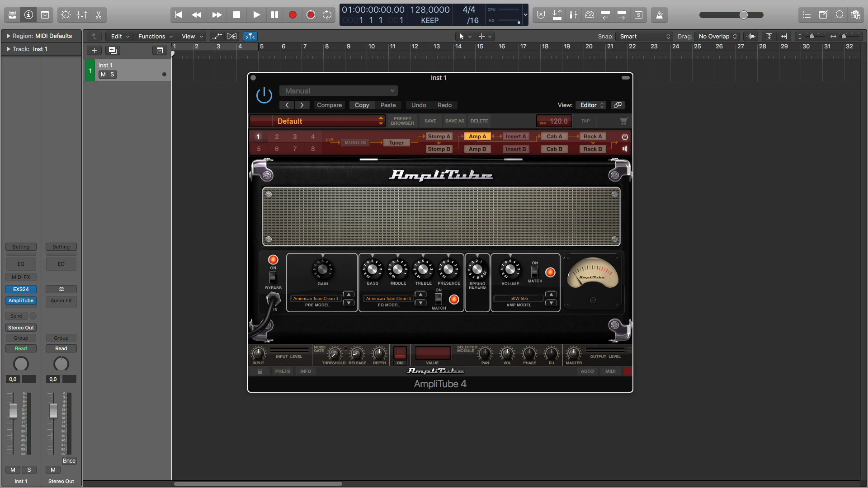Go to beginning with transport button
Viewport: 868px width, 488px height.
(179, 15)
